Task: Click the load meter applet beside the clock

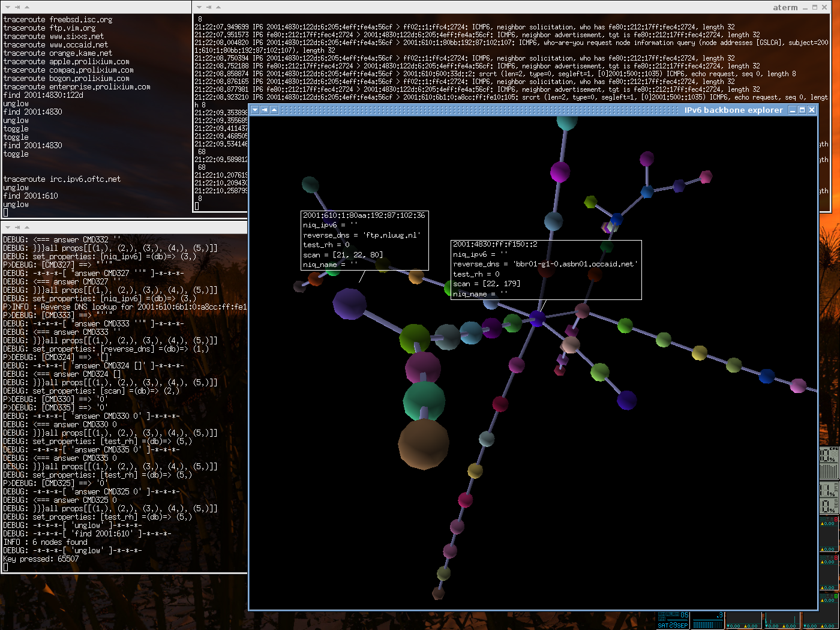Action: 708,620
